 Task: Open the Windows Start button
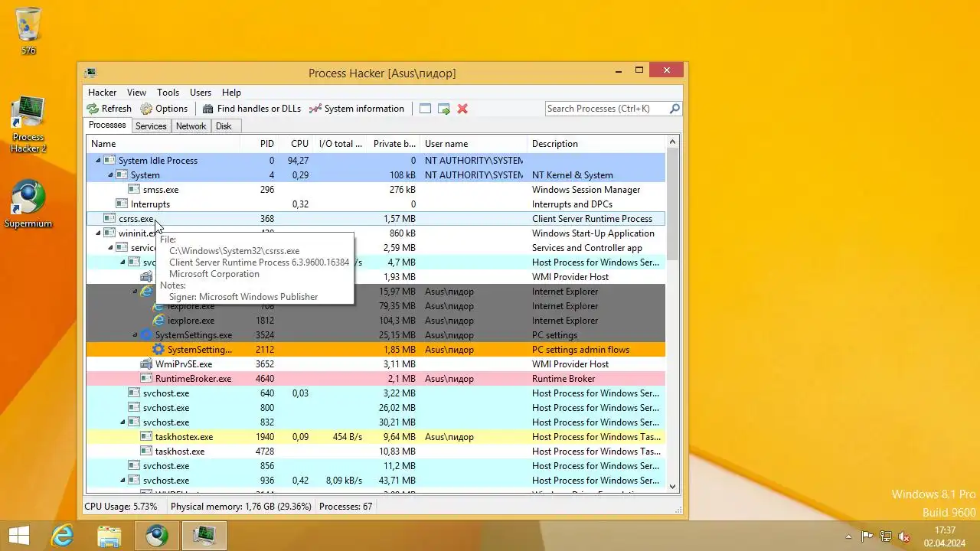19,536
